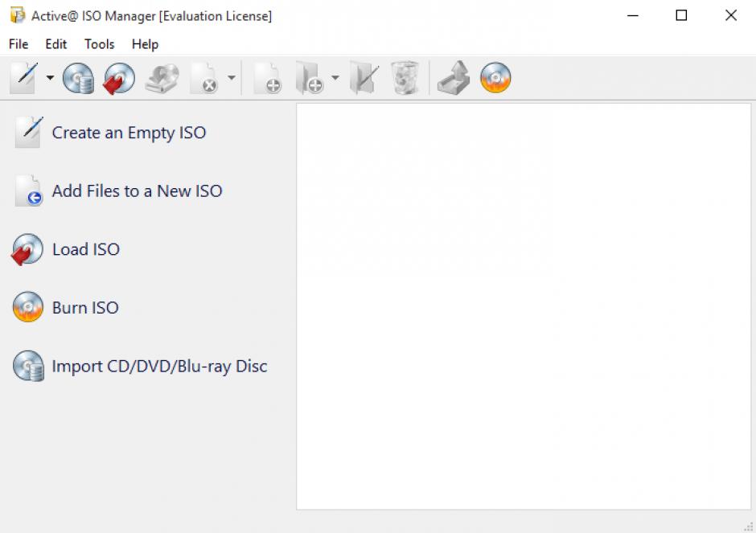Click the New ISO pencil icon in toolbar

[x=23, y=78]
